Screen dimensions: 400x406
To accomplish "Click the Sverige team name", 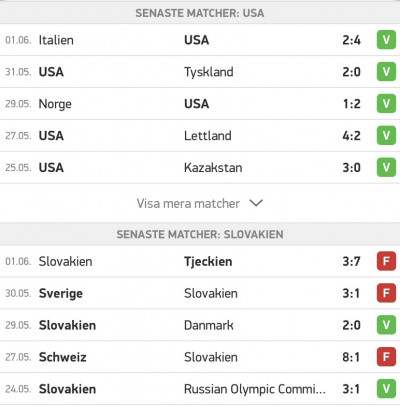I will 61,294.
